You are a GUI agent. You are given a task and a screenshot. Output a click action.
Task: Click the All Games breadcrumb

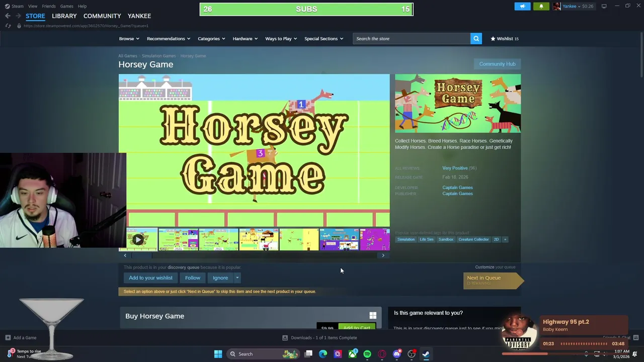[x=127, y=56]
